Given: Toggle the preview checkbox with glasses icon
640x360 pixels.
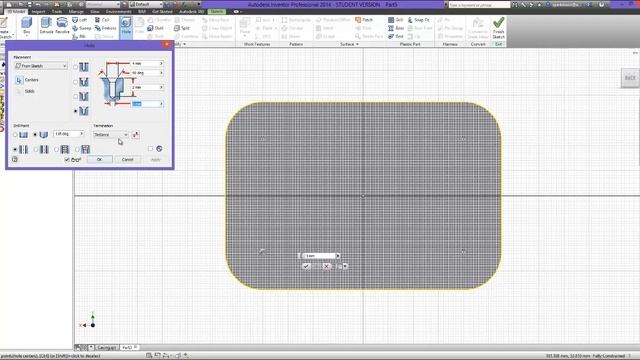Looking at the screenshot, I should click(x=67, y=160).
